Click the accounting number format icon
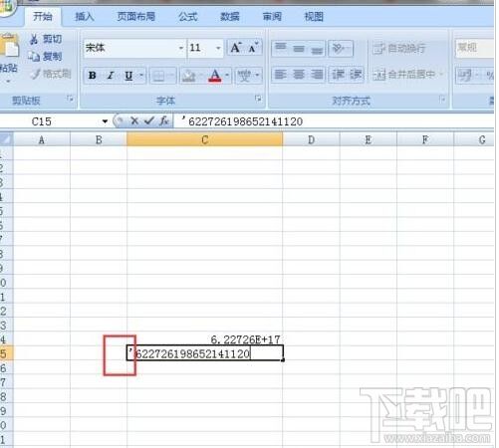Image resolution: width=499 pixels, height=448 pixels. tap(464, 75)
